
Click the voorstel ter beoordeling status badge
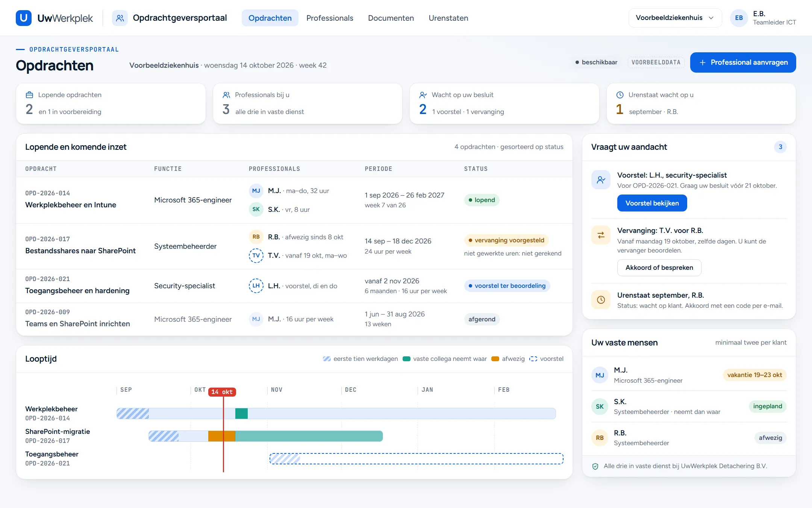tap(507, 286)
